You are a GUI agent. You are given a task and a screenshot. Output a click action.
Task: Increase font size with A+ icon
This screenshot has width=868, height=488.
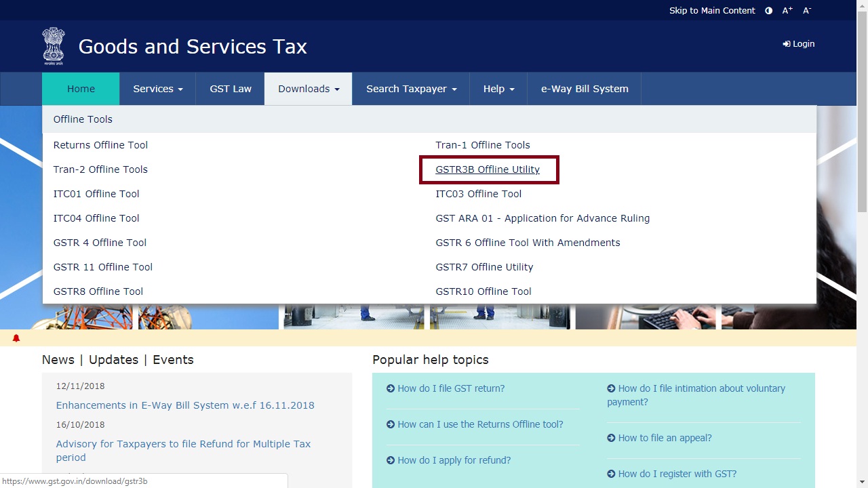point(787,10)
